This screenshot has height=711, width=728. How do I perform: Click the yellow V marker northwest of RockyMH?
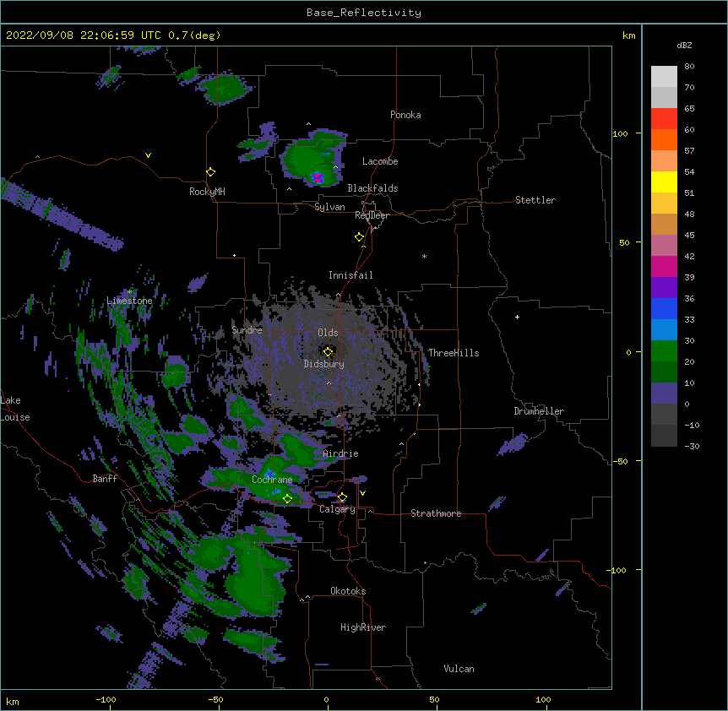point(148,155)
